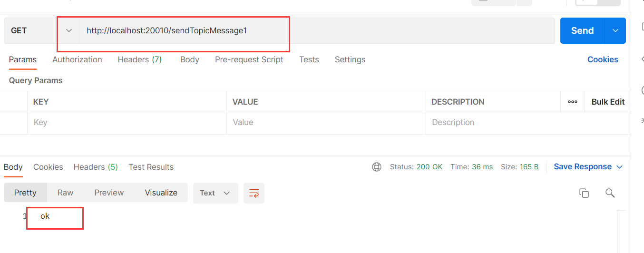The width and height of the screenshot is (644, 253).
Task: Open the three-dots column options menu
Action: (x=573, y=102)
